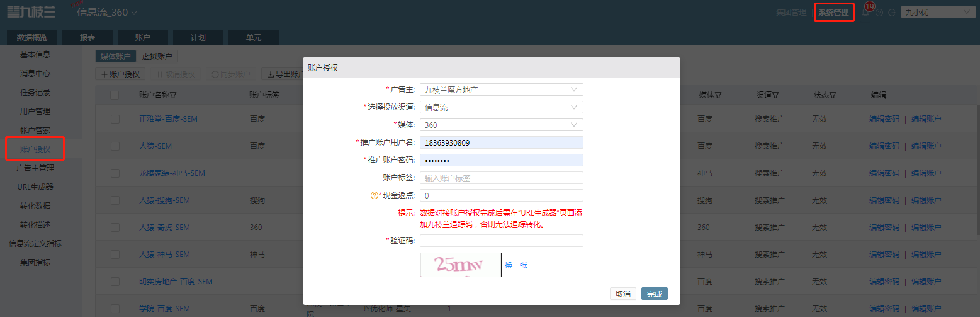Click the 推广账户用户名 input field
The width and height of the screenshot is (980, 317).
tap(502, 142)
